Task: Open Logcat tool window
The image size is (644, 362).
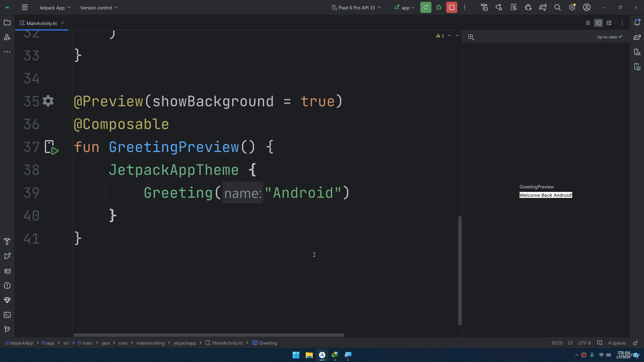Action: (7, 271)
